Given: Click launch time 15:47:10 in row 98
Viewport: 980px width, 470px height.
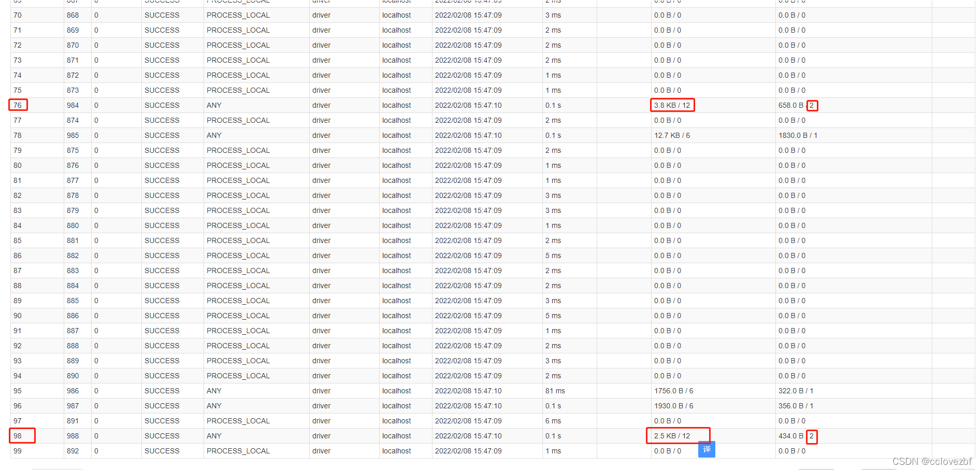Looking at the screenshot, I should [x=468, y=436].
